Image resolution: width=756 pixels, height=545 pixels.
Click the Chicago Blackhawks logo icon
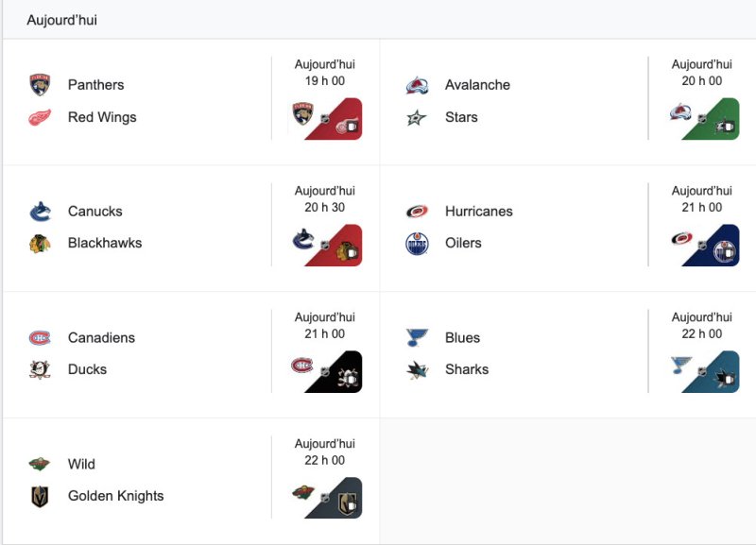40,243
